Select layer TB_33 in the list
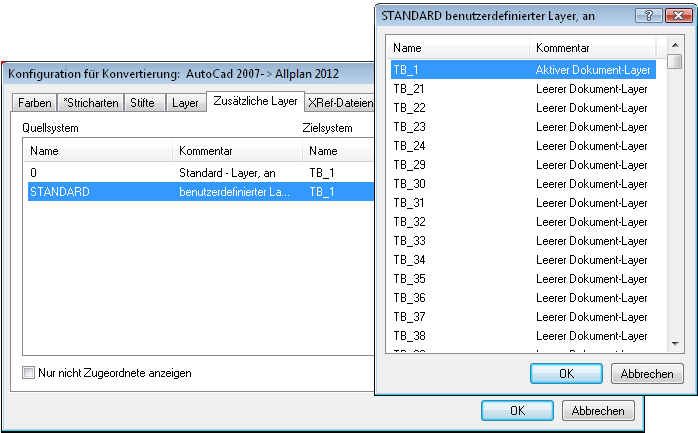The height and width of the screenshot is (433, 698). coord(523,241)
